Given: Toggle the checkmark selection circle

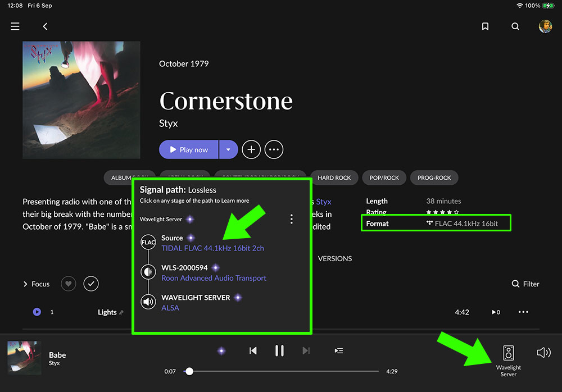Looking at the screenshot, I should pyautogui.click(x=91, y=284).
